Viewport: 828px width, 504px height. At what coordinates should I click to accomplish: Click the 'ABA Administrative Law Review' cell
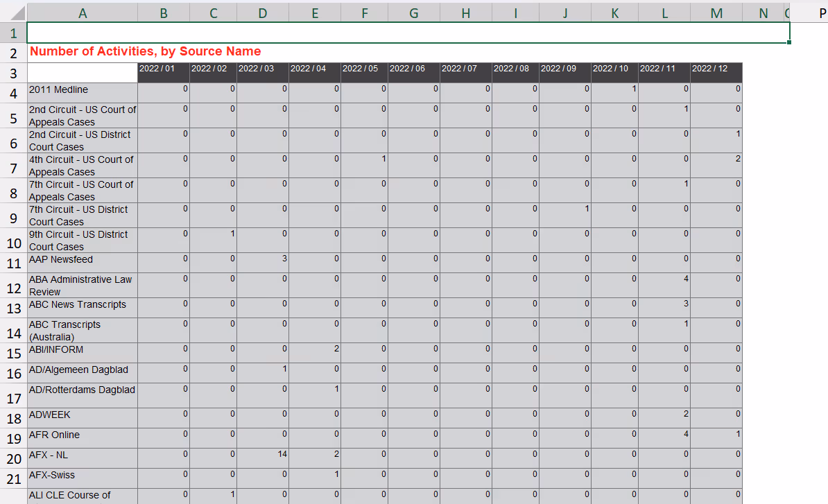point(83,286)
